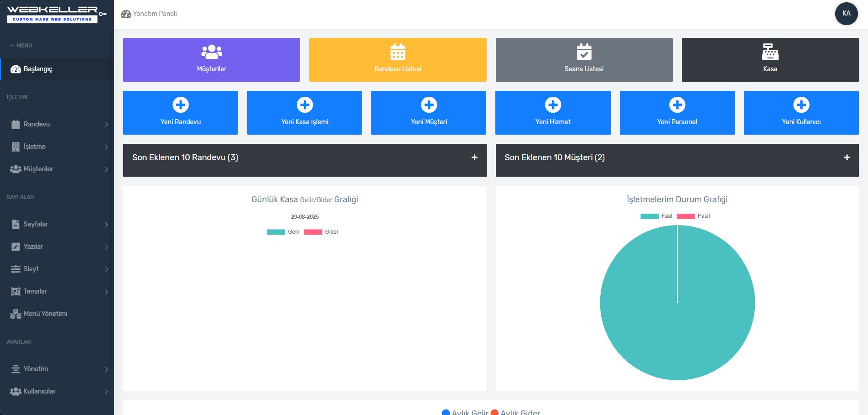
Task: Click plus icon for Yeni Personel
Action: click(x=677, y=105)
